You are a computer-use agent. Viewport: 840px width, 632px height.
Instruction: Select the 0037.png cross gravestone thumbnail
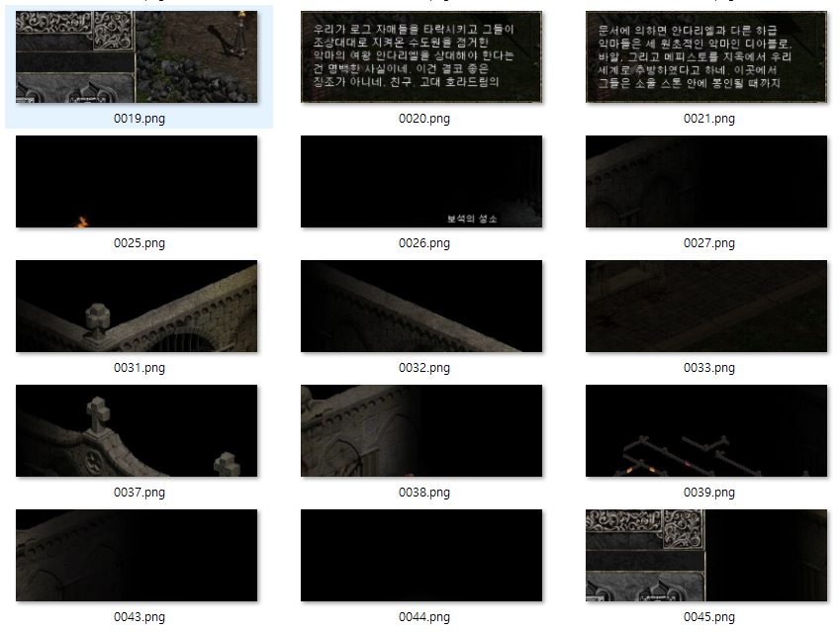(137, 430)
